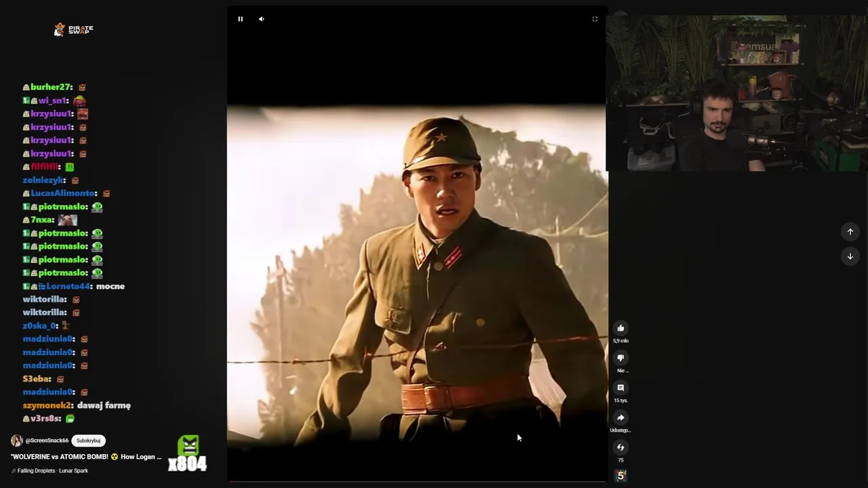Click the 'Udostęp...' label under share
The image size is (868, 488).
coord(620,430)
